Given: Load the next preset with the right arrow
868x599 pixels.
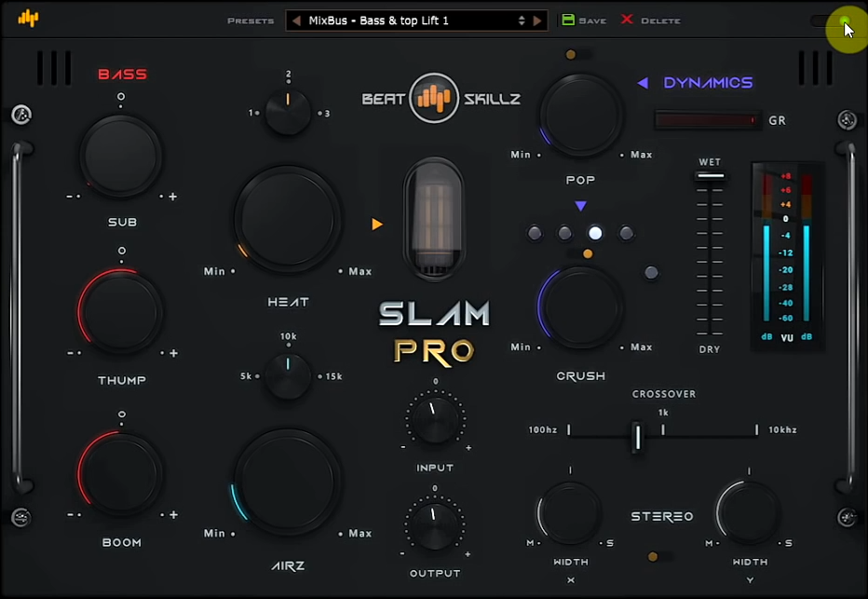Looking at the screenshot, I should pyautogui.click(x=537, y=20).
